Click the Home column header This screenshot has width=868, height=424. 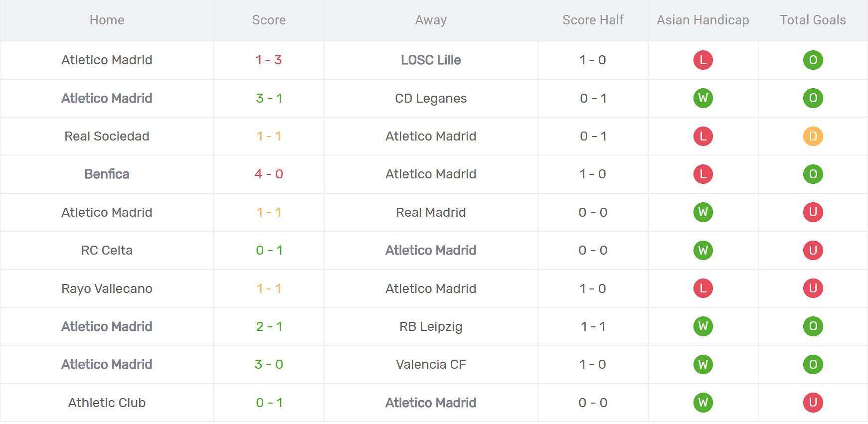pyautogui.click(x=107, y=20)
